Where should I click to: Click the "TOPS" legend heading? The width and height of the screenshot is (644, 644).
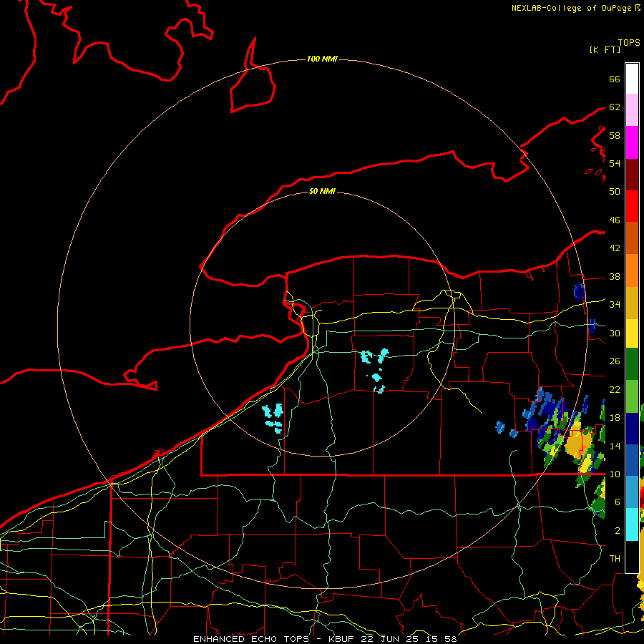click(x=629, y=42)
